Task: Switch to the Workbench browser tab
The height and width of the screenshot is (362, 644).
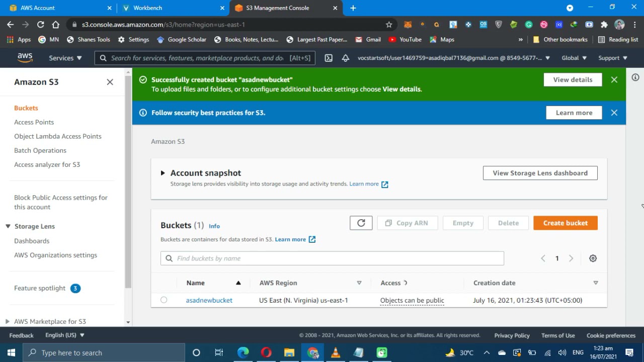Action: [173, 8]
